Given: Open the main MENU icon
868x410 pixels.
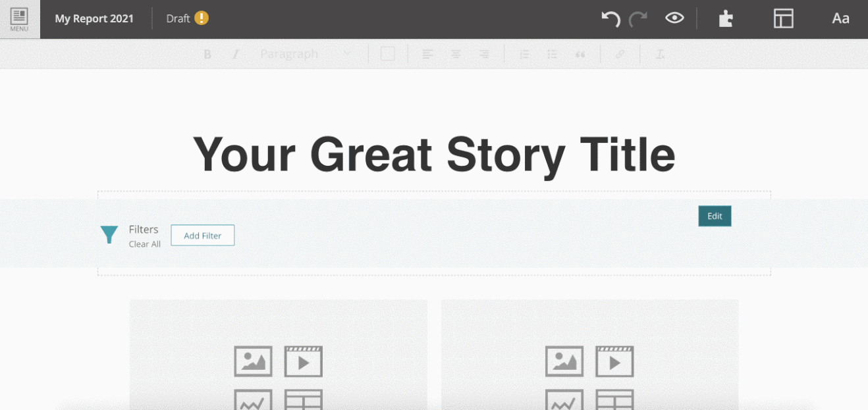Looking at the screenshot, I should [x=20, y=19].
